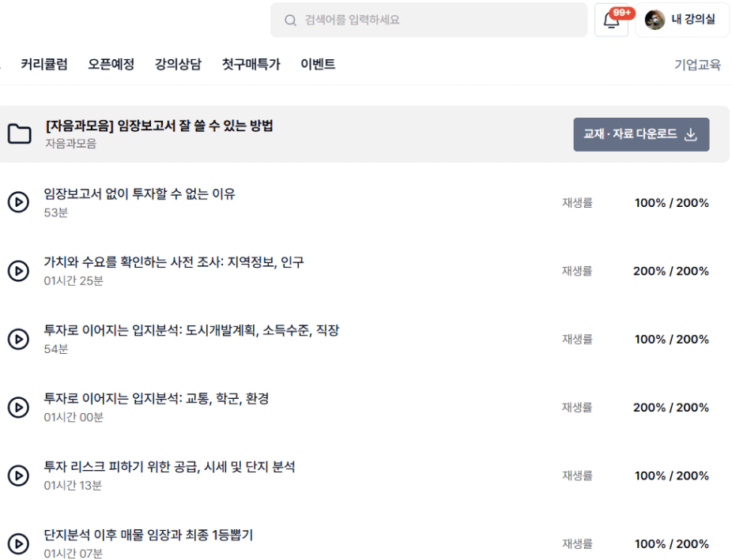This screenshot has width=732, height=560.
Task: Click 재생률 label in the 01시간 25분 row
Action: tap(577, 271)
